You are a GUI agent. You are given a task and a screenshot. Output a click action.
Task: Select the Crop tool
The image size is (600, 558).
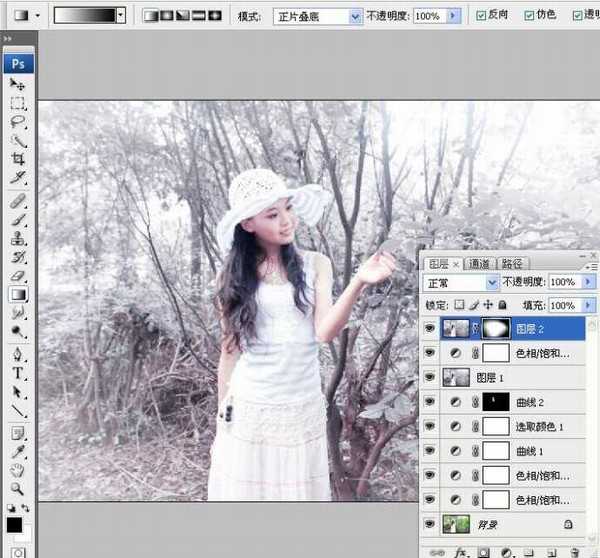coord(18,159)
